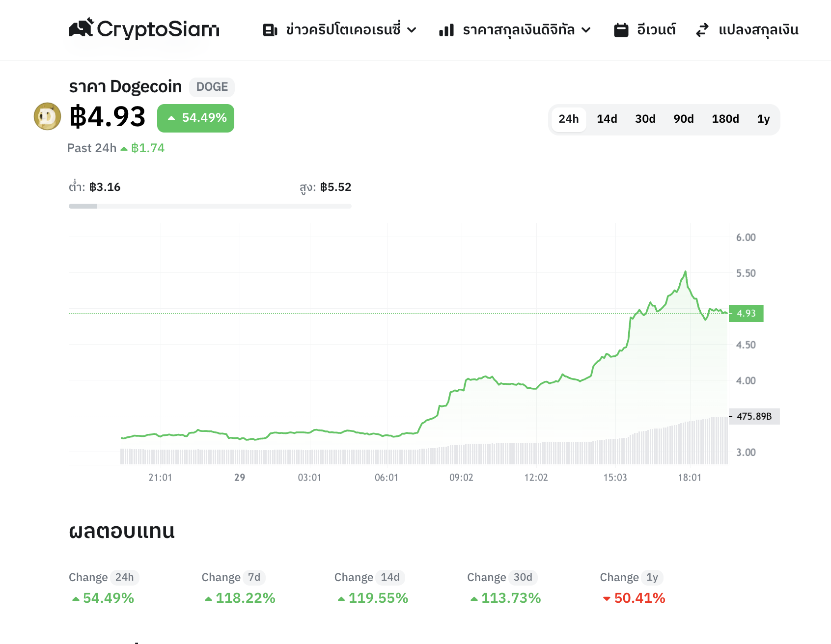Image resolution: width=831 pixels, height=644 pixels.
Task: Click the low-high price range bar
Action: click(x=210, y=206)
